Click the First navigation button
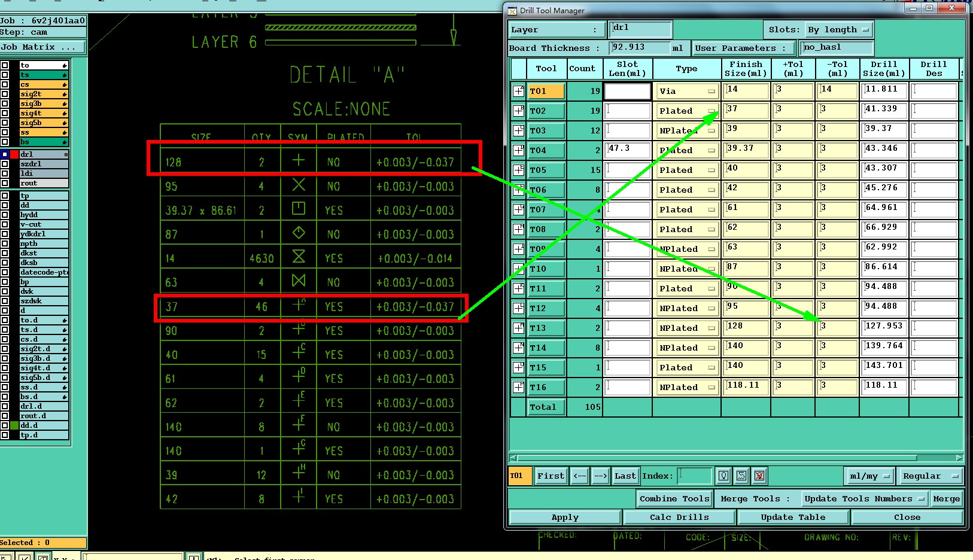This screenshot has height=560, width=973. tap(551, 476)
